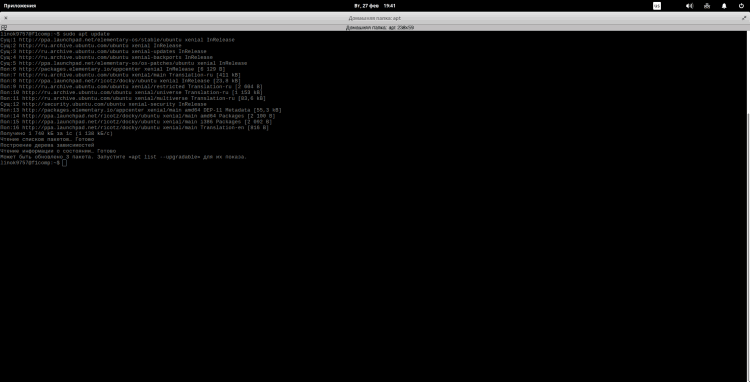Click the xenial-backports InRelease line

pos(106,57)
